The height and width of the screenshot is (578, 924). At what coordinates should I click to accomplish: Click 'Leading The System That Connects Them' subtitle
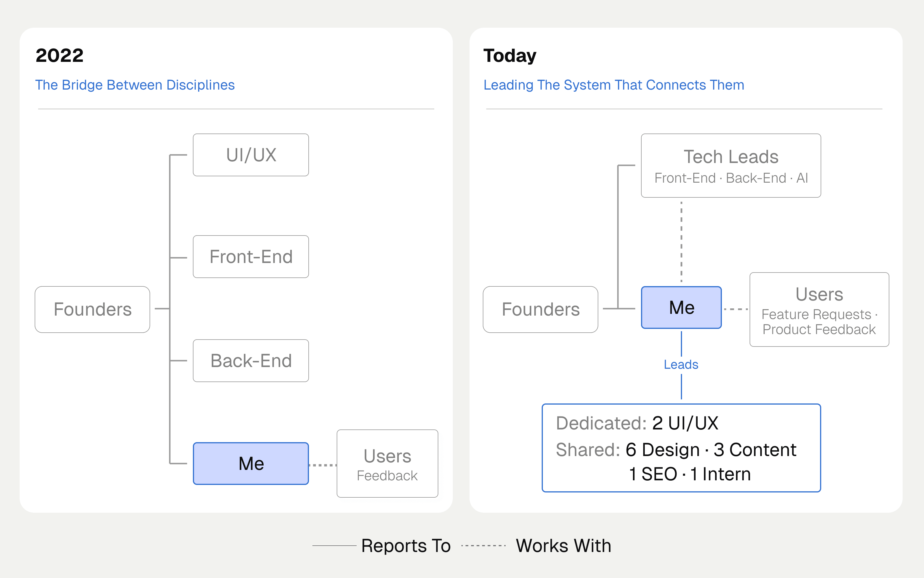click(614, 85)
